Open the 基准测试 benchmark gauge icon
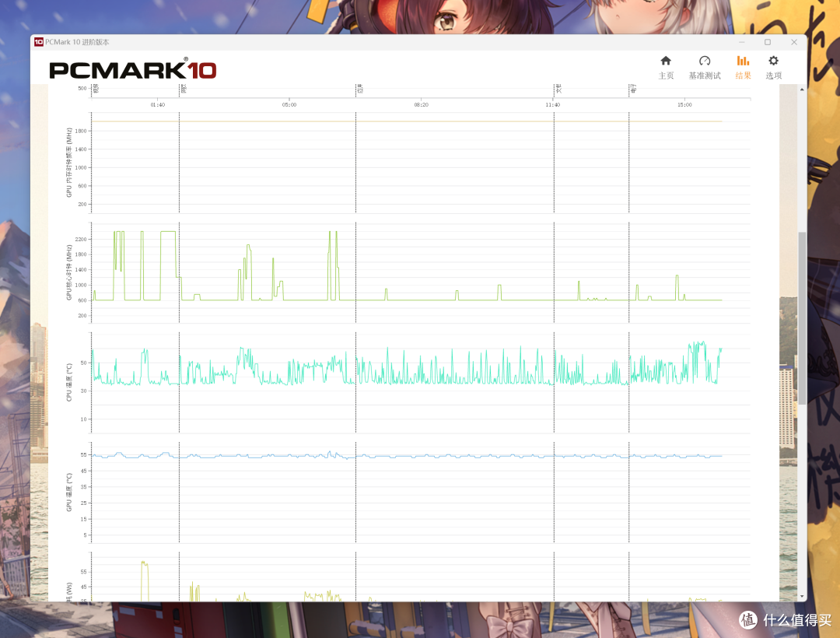840x638 pixels. [705, 61]
